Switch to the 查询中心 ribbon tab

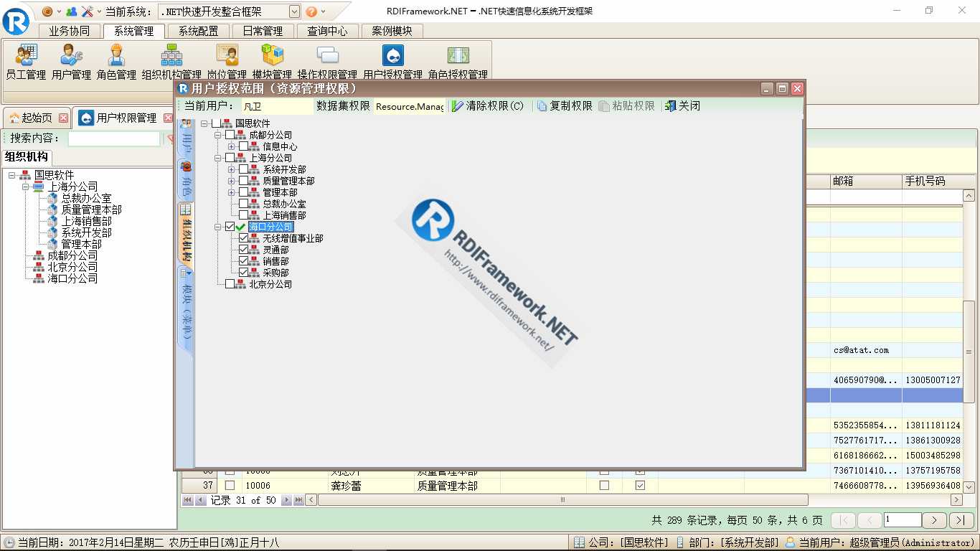[327, 31]
